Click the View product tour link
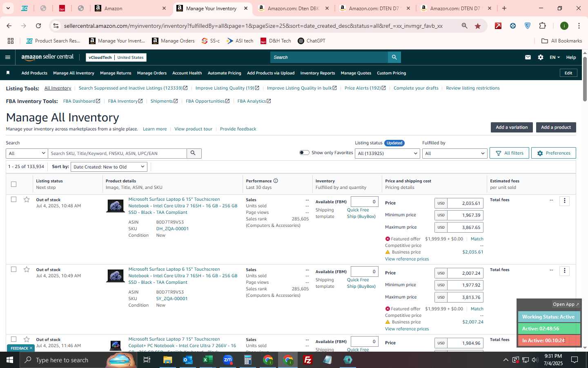Image resolution: width=588 pixels, height=368 pixels. 193,129
